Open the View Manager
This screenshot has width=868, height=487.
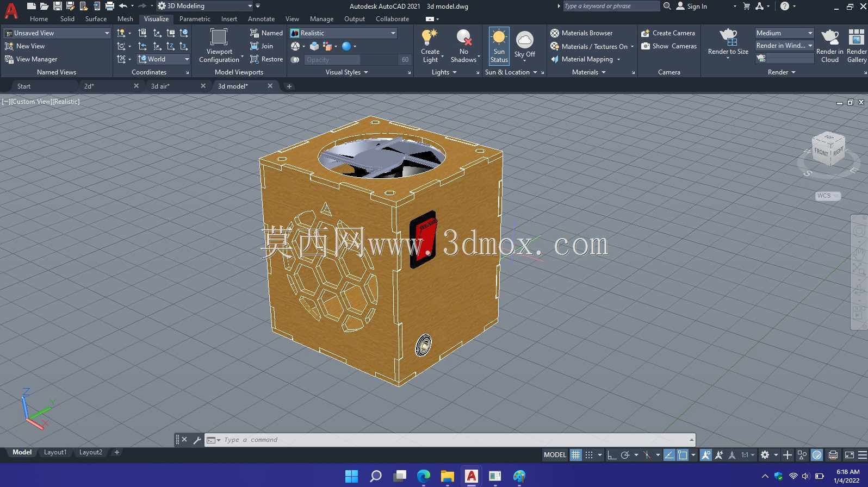pos(31,59)
